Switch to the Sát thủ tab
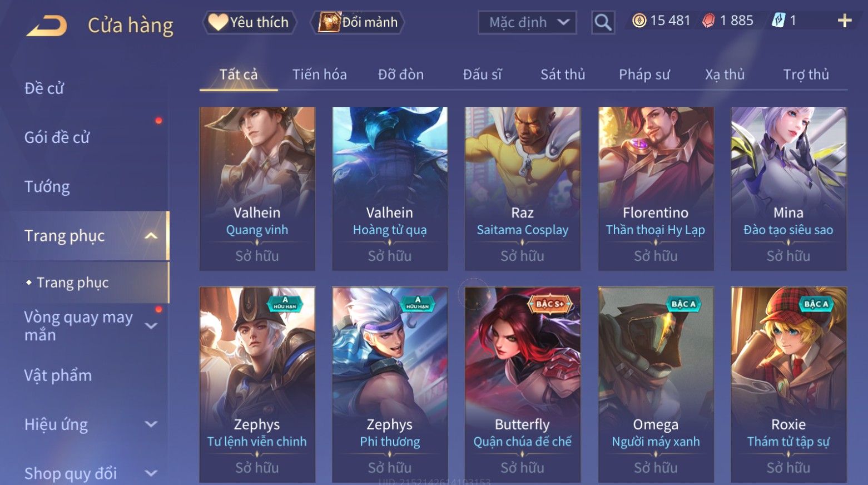This screenshot has width=868, height=485. click(x=563, y=75)
